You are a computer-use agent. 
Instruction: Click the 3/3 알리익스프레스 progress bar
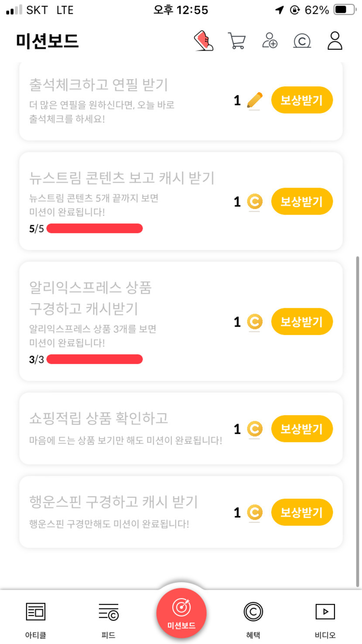94,360
